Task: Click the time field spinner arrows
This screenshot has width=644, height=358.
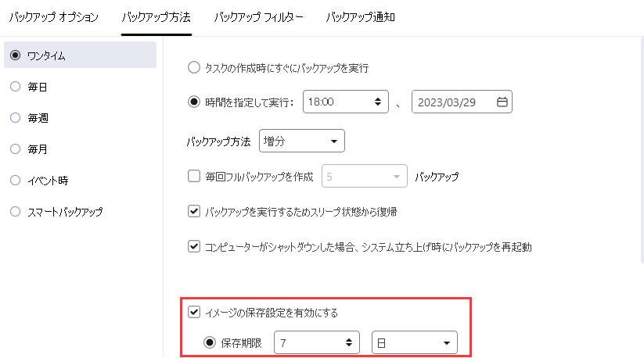Action: (x=379, y=102)
